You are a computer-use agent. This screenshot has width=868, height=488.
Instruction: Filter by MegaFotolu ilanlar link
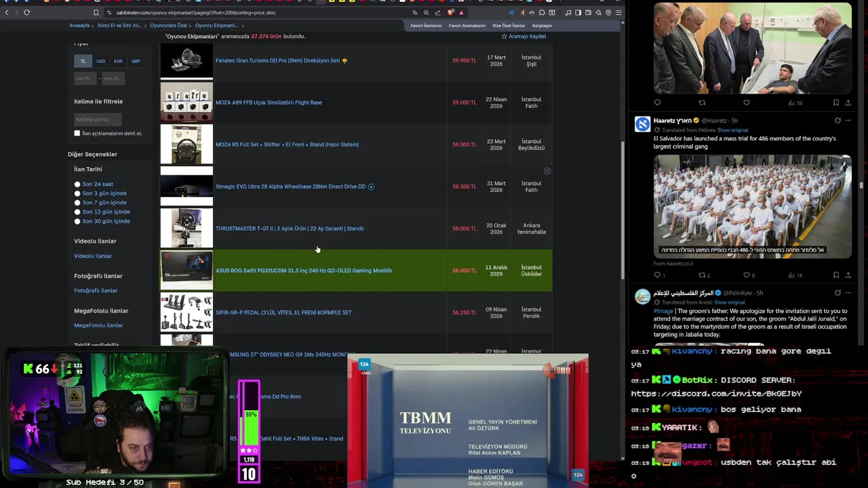pyautogui.click(x=98, y=325)
